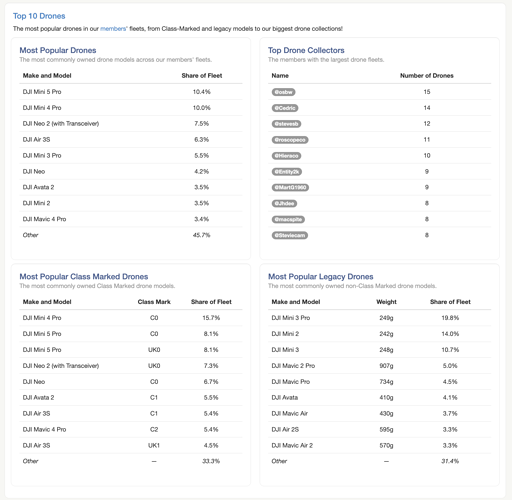
Task: Select the 14.0% share cell
Action: click(450, 334)
